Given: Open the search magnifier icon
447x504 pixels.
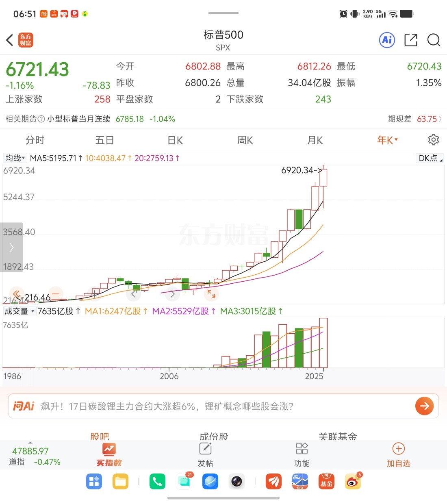Looking at the screenshot, I should coord(434,40).
